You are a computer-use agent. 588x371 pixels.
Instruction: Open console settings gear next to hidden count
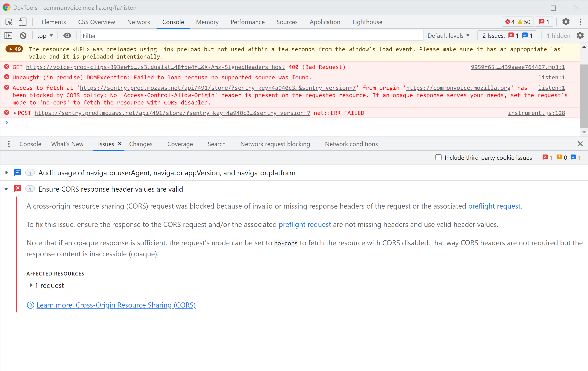580,36
